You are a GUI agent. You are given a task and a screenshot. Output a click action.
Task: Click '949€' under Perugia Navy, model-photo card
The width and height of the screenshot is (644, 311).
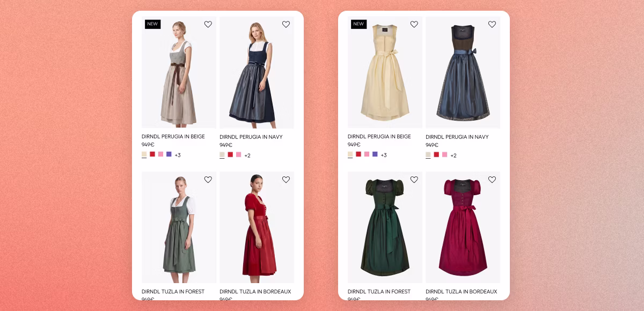coord(226,145)
